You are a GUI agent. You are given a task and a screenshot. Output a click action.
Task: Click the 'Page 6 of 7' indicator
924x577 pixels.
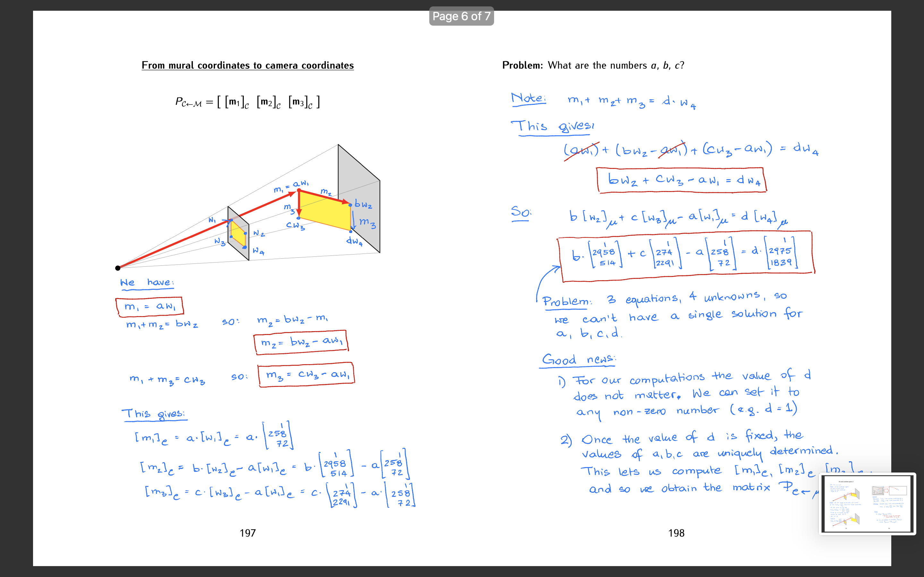[x=461, y=16]
